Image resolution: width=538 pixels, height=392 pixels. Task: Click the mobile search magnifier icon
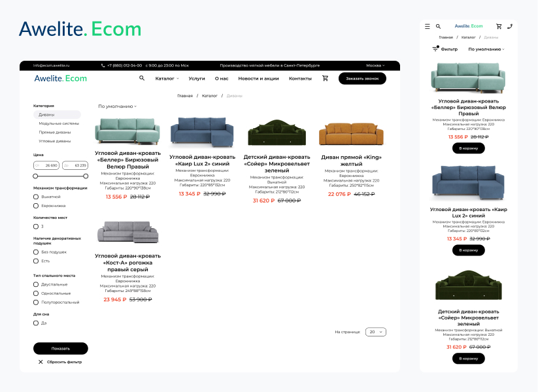(438, 26)
